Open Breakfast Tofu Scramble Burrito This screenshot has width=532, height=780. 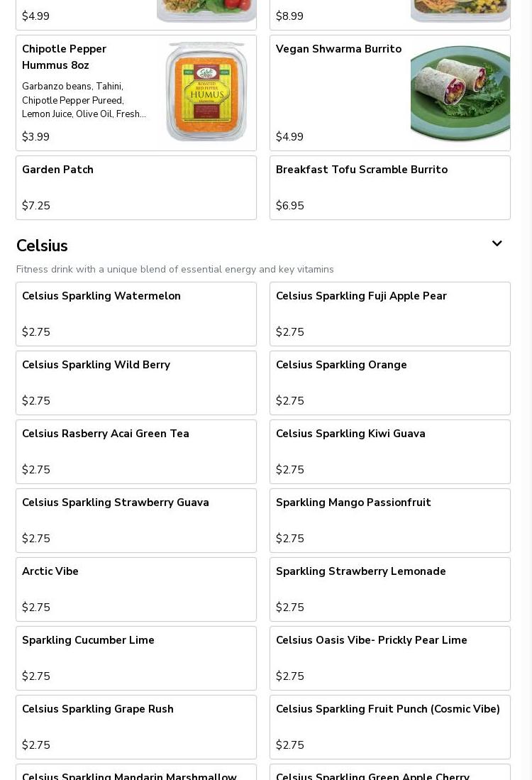click(389, 187)
